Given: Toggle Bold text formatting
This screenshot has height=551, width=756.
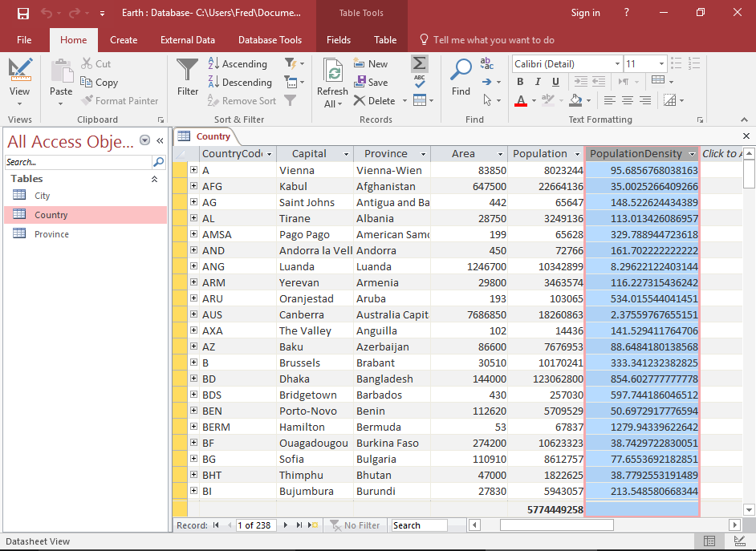Looking at the screenshot, I should [x=520, y=82].
